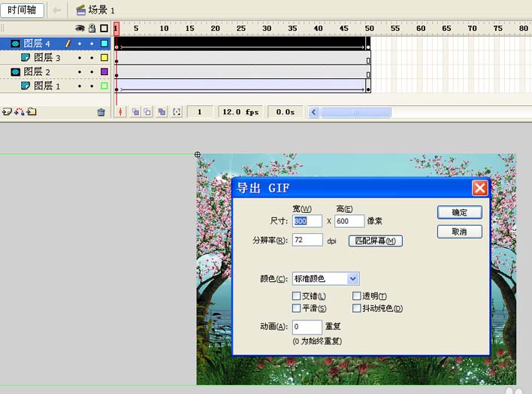Click the height field showing 600
The height and width of the screenshot is (394, 532).
tap(349, 221)
